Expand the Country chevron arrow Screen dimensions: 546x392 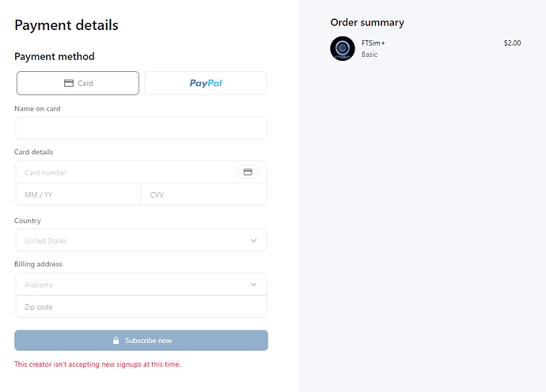(253, 240)
